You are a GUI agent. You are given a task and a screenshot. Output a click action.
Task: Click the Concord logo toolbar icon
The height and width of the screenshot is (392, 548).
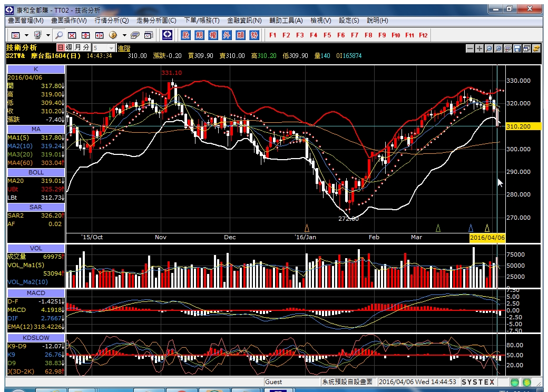coord(168,35)
